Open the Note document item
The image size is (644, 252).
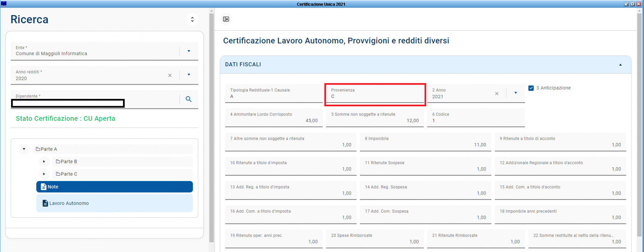[114, 187]
